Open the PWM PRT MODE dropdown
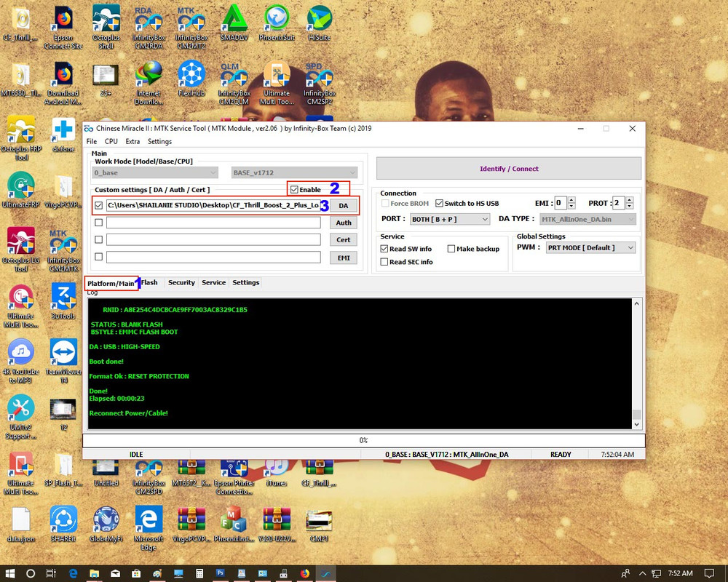 [x=591, y=248]
